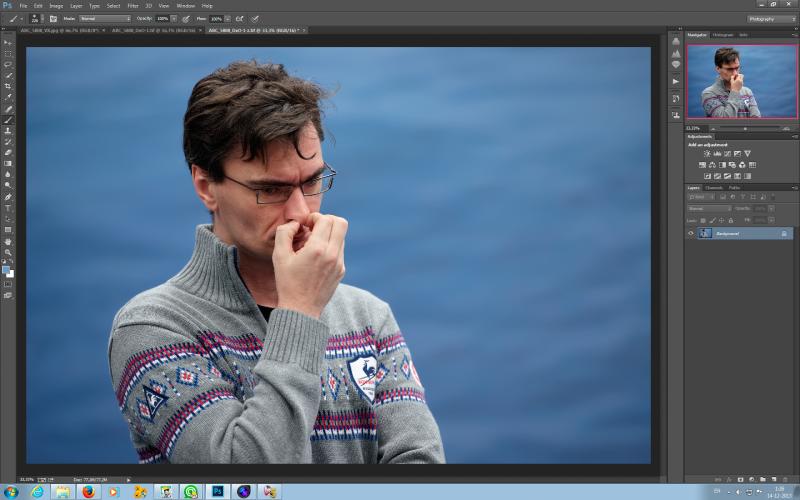Add a Levels adjustment

tap(717, 154)
